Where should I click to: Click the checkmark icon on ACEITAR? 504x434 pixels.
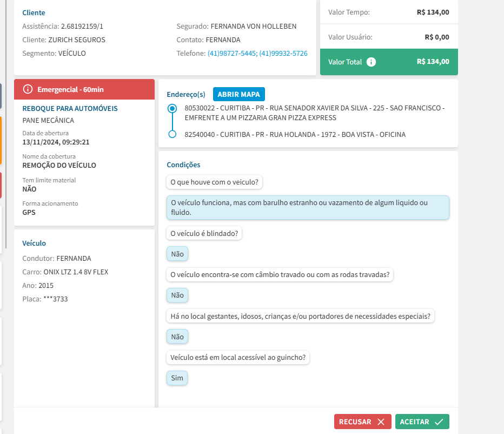[x=439, y=422]
